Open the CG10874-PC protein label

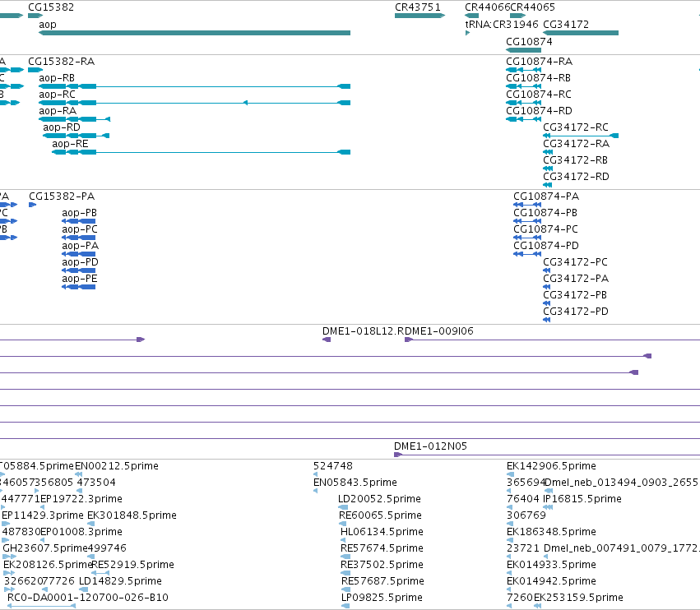click(x=545, y=229)
